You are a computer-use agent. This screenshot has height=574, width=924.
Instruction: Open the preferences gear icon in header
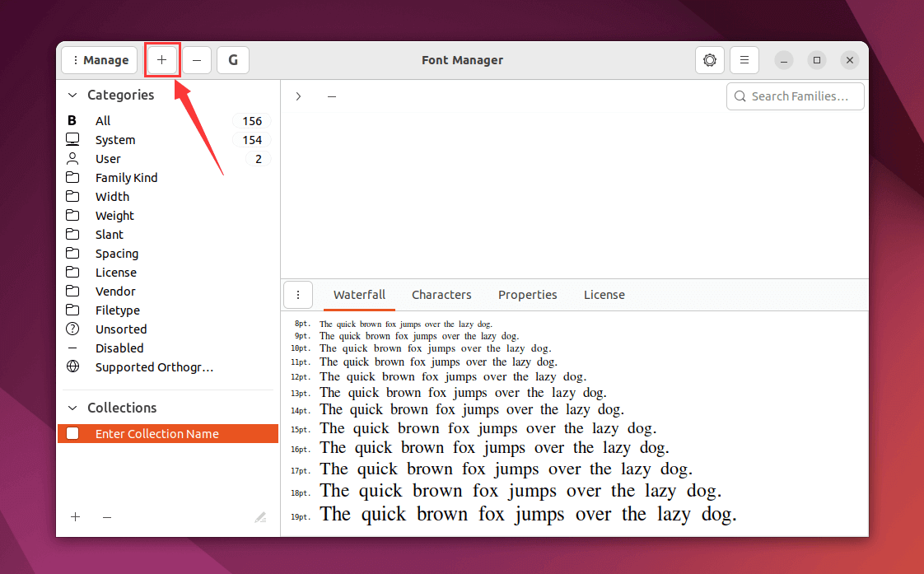tap(710, 60)
